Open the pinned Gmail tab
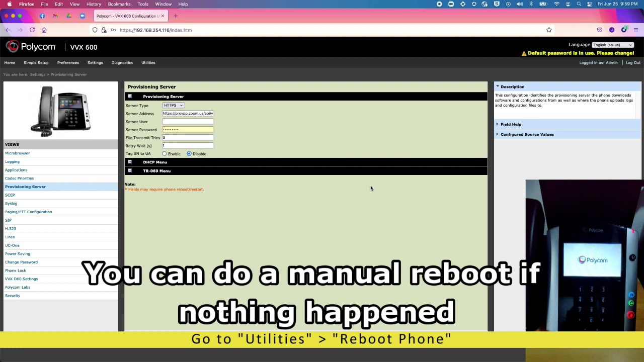 (55, 16)
